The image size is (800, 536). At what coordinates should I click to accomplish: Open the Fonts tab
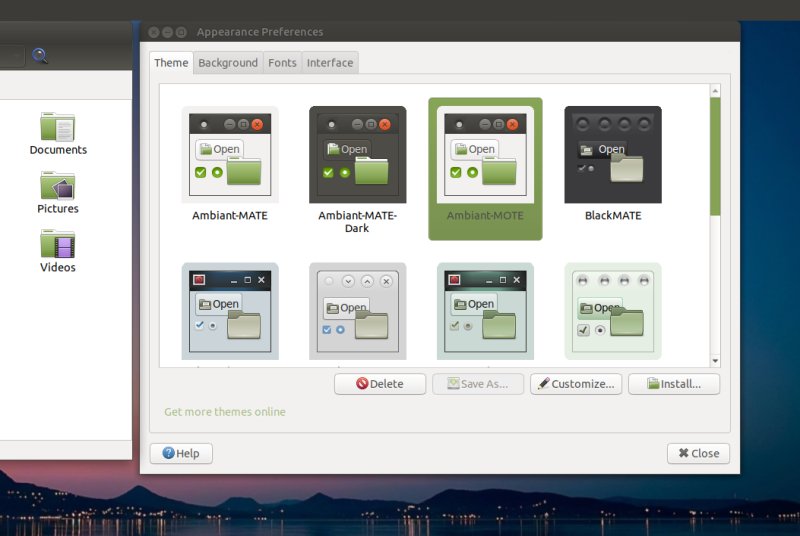[282, 63]
